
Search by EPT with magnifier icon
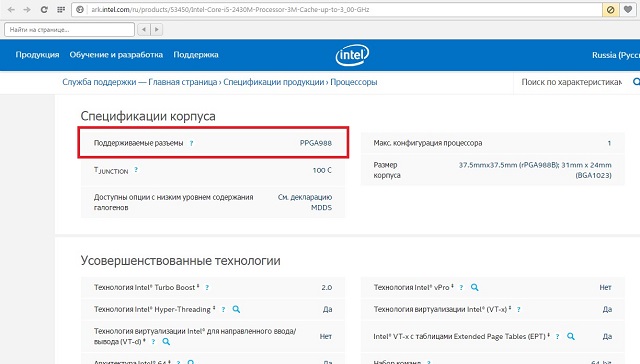[571, 336]
